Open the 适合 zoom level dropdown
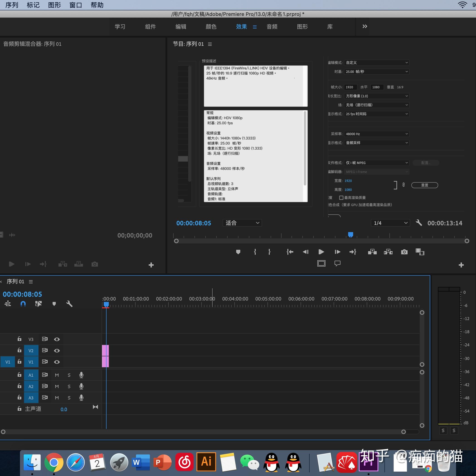This screenshot has width=476, height=476. tap(242, 223)
